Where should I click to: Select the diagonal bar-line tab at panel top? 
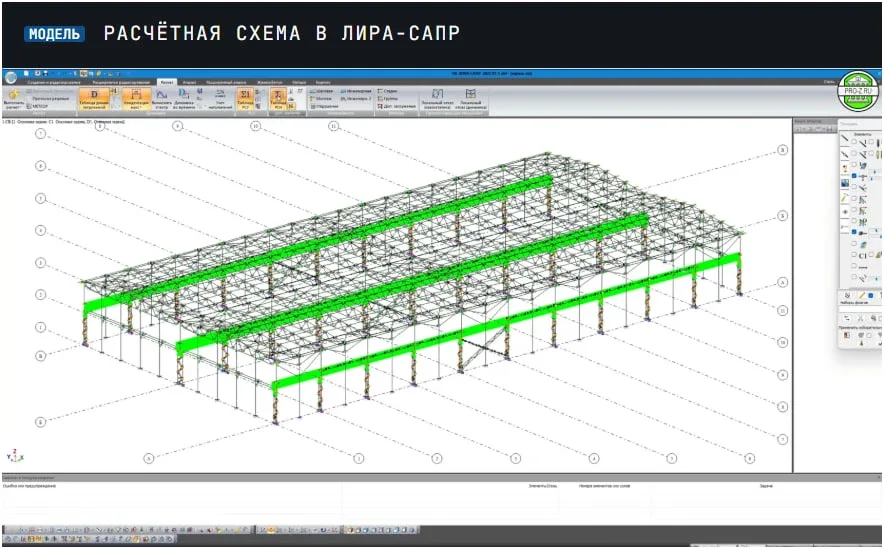(845, 138)
